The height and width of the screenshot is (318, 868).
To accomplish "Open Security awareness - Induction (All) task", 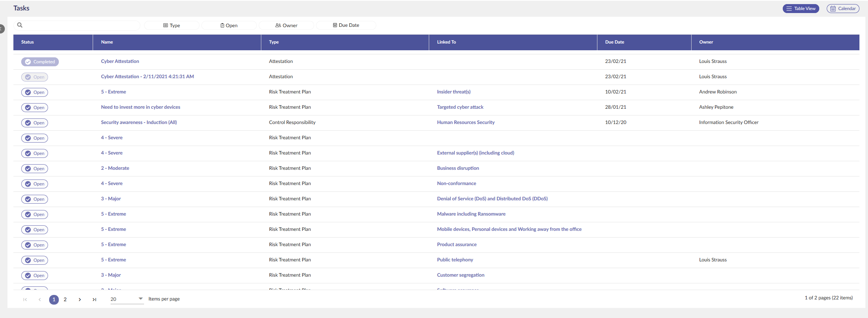I will (139, 123).
